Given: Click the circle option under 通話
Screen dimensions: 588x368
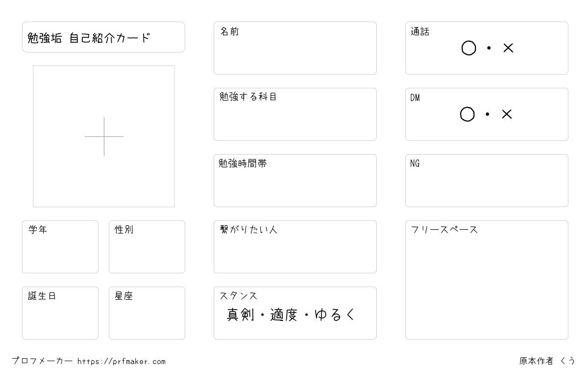Looking at the screenshot, I should pos(469,48).
